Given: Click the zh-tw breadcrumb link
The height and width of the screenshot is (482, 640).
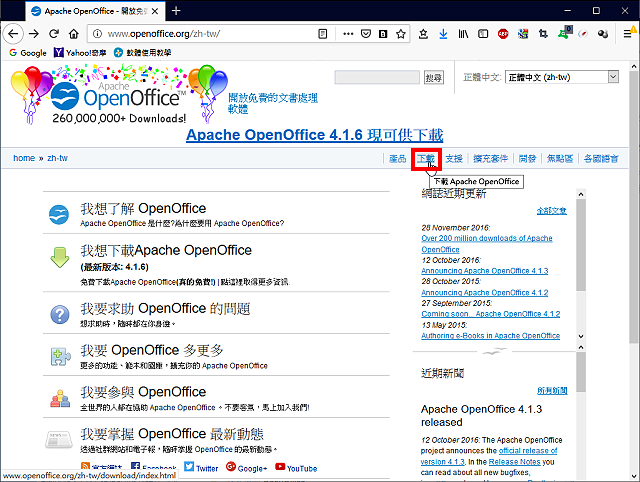Looking at the screenshot, I should pyautogui.click(x=57, y=158).
